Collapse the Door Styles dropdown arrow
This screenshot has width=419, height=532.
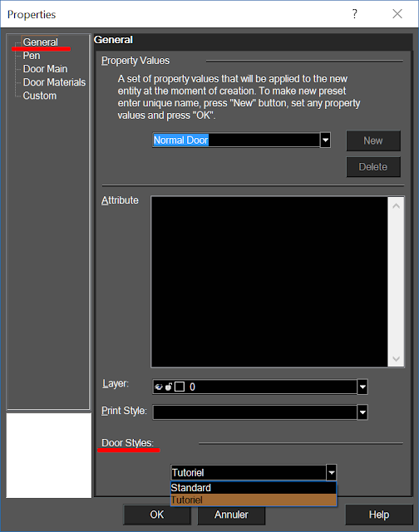331,473
